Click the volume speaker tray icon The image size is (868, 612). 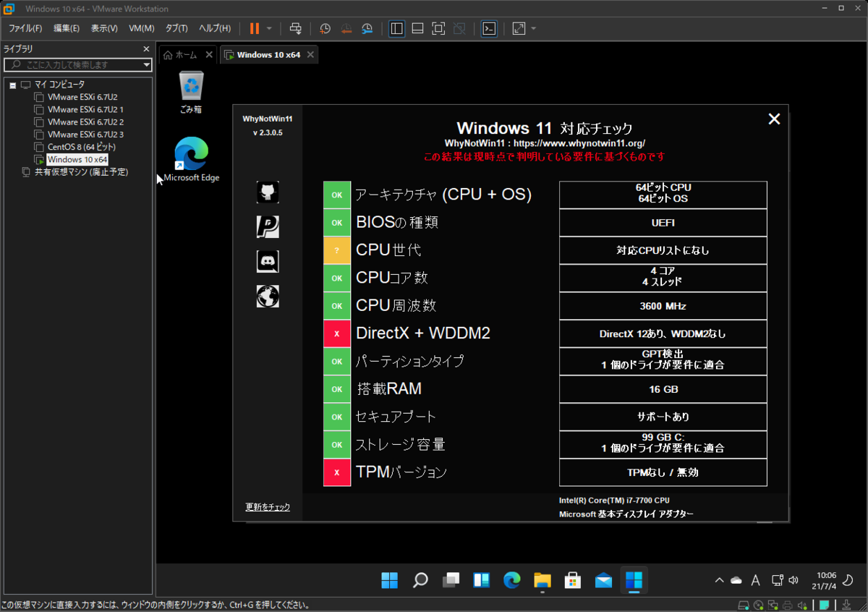(x=794, y=580)
